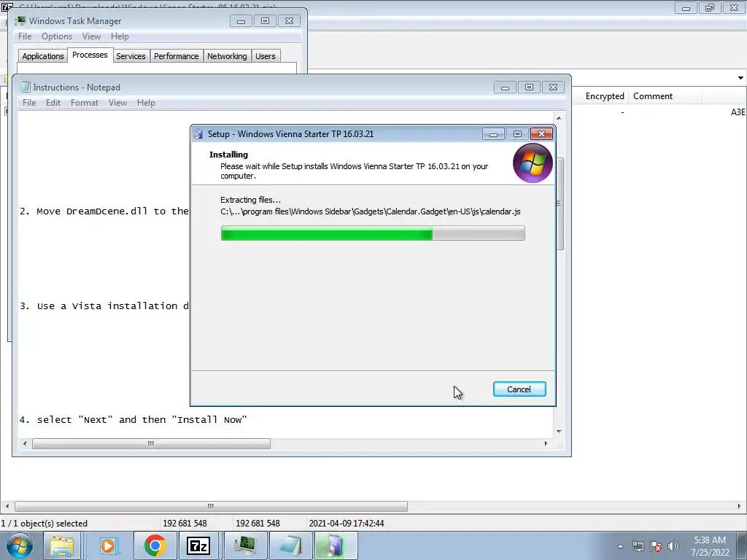Image resolution: width=747 pixels, height=560 pixels.
Task: Click Notepad horizontal scroll right arrow
Action: point(546,443)
